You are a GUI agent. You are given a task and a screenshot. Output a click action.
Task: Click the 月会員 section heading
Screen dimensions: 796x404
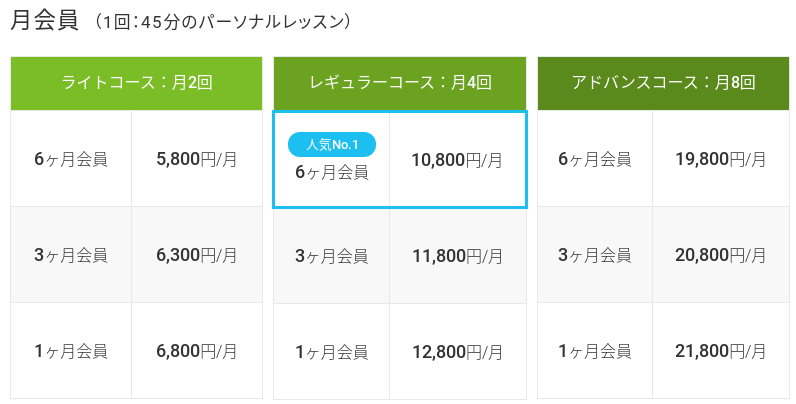point(45,21)
